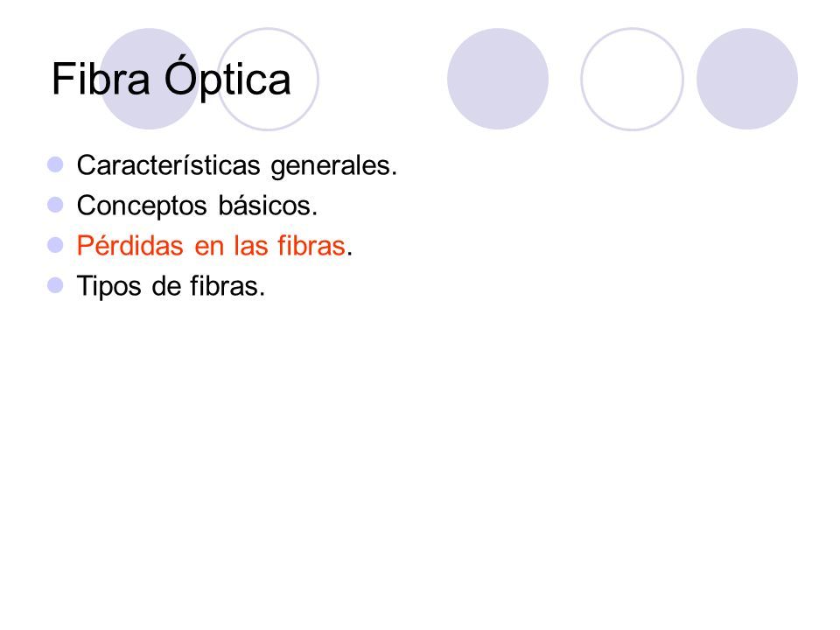
Task: Select the bullet before red "Pérdidas en las fibras"
Action: click(x=55, y=245)
